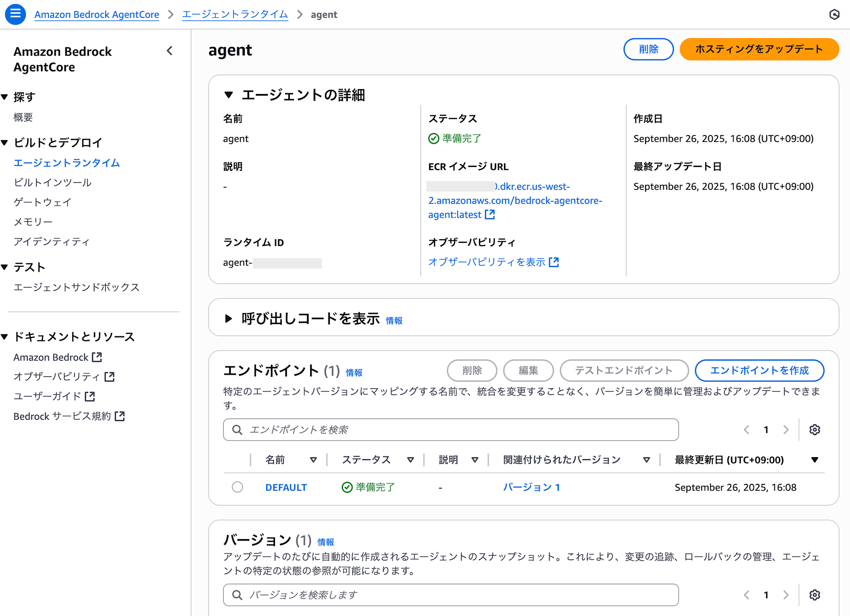Screen dimensions: 850x616
Task: Click ホスティングをアップデート button
Action: [x=759, y=49]
